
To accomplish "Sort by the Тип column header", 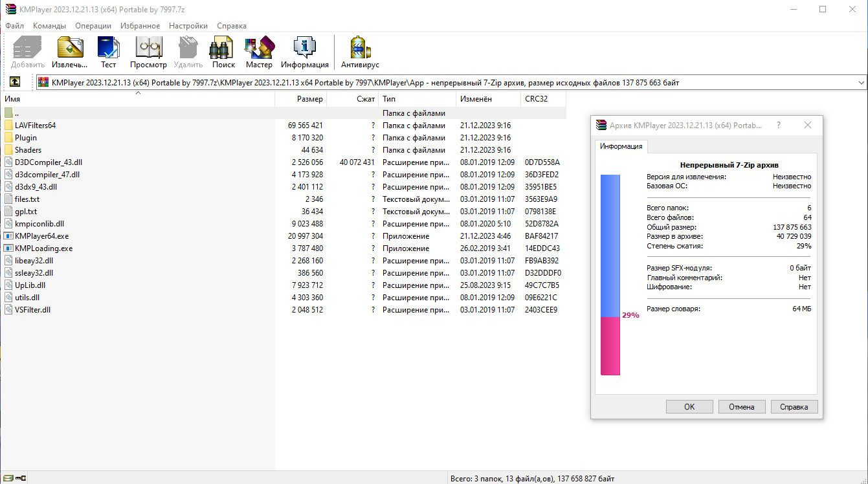I will 417,99.
